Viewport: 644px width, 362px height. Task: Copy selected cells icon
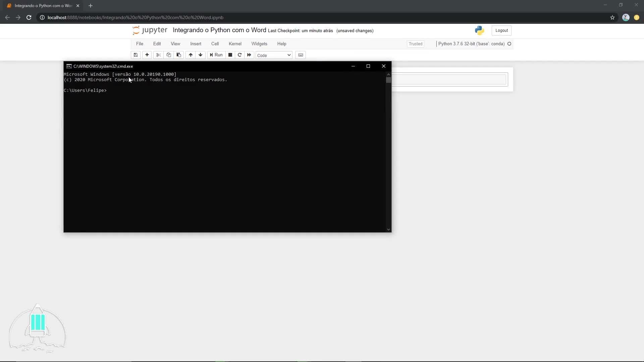tap(169, 55)
